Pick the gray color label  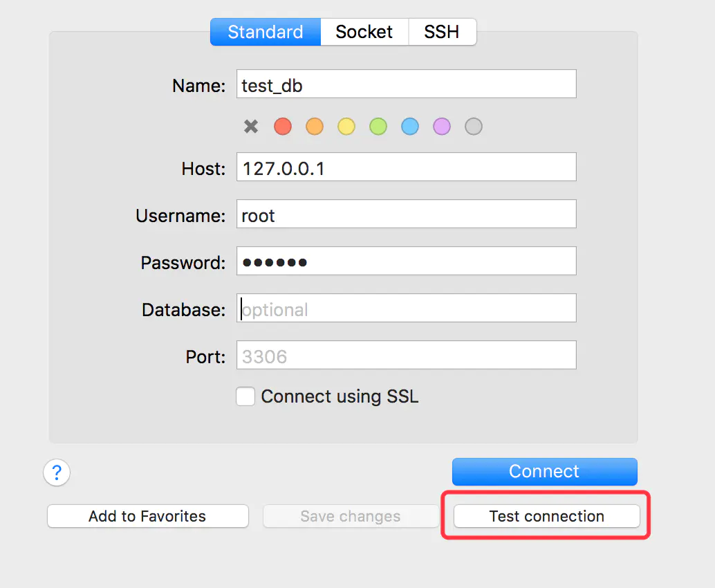(474, 127)
